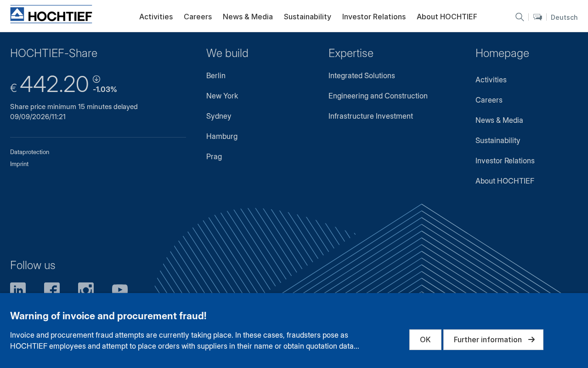Open footer About HOCHTIEF link
The image size is (588, 368).
click(x=505, y=181)
